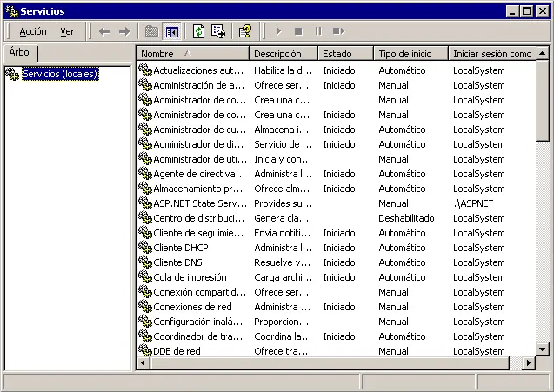Toggle the show/hide console tree icon
The image size is (554, 392).
171,31
